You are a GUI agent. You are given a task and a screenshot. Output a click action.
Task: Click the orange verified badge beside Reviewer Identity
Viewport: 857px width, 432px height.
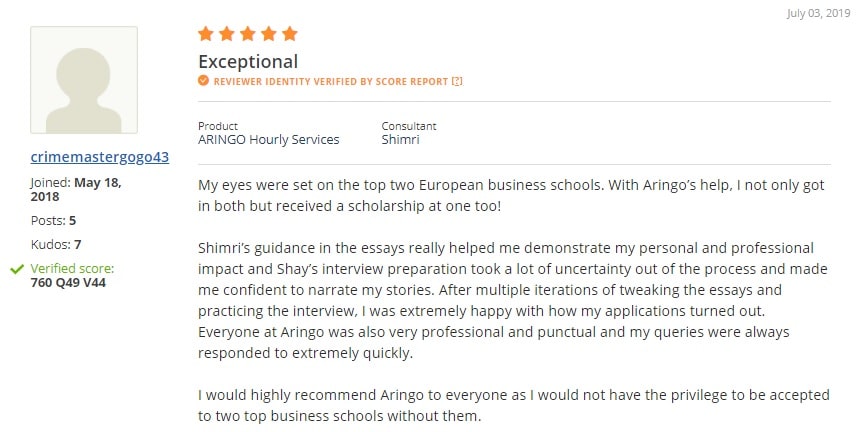[x=204, y=81]
